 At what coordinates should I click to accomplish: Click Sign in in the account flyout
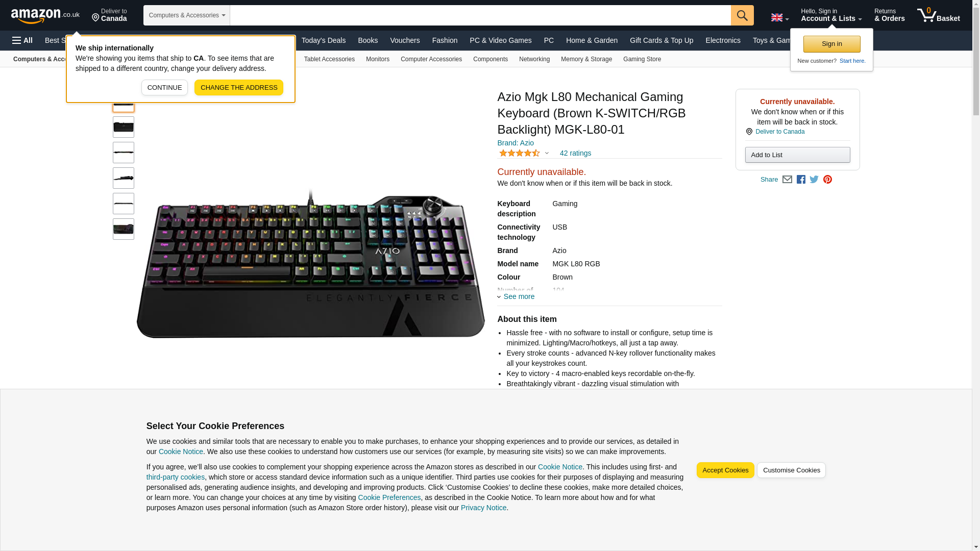tap(831, 44)
